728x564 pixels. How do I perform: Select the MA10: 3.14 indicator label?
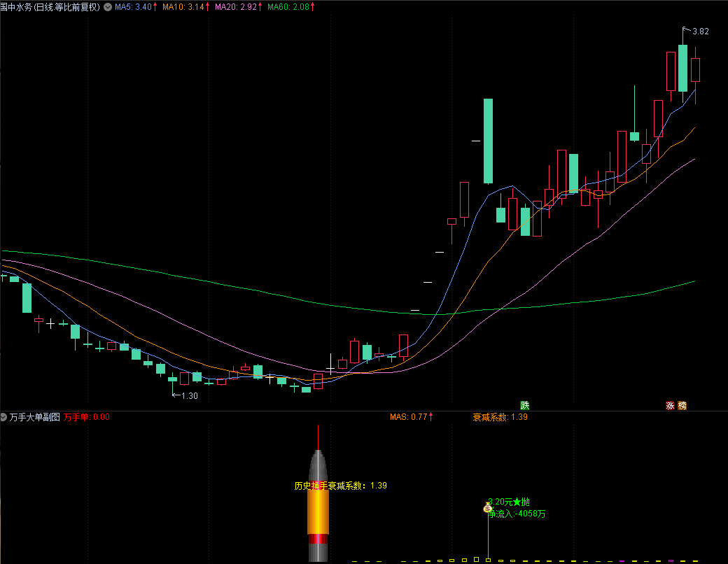click(x=183, y=6)
